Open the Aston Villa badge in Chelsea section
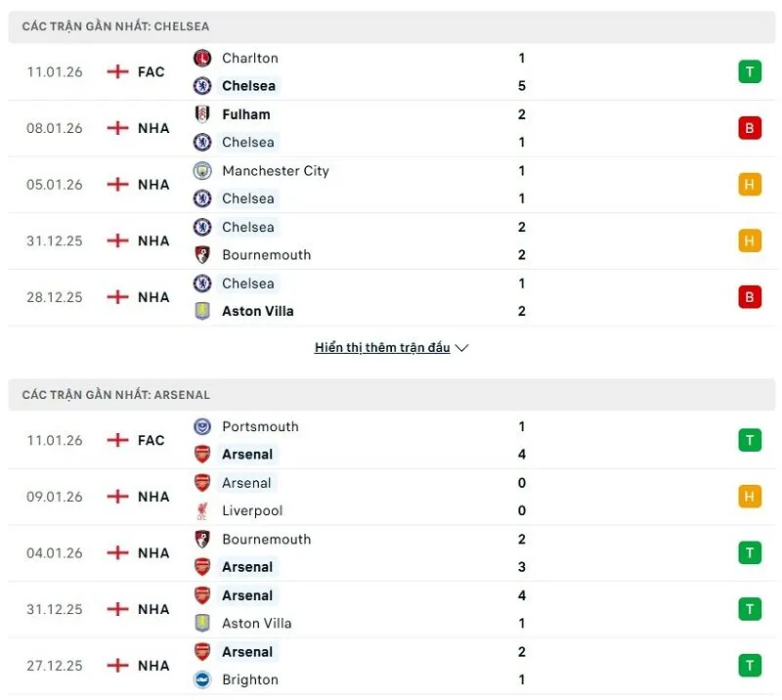 (201, 311)
